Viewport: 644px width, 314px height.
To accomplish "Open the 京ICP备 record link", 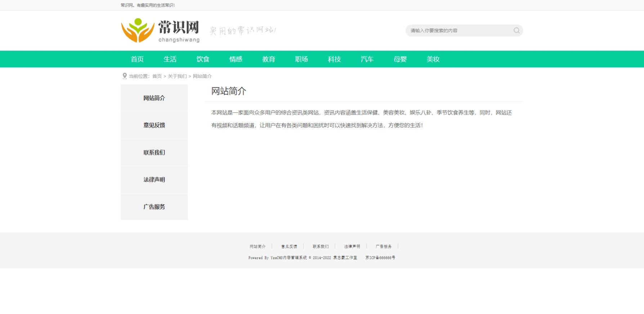I will (x=380, y=258).
